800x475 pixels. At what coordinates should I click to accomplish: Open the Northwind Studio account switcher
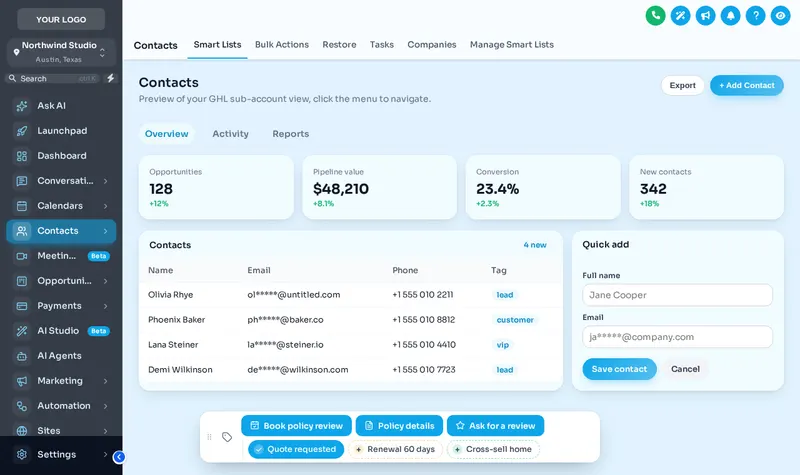pyautogui.click(x=61, y=52)
